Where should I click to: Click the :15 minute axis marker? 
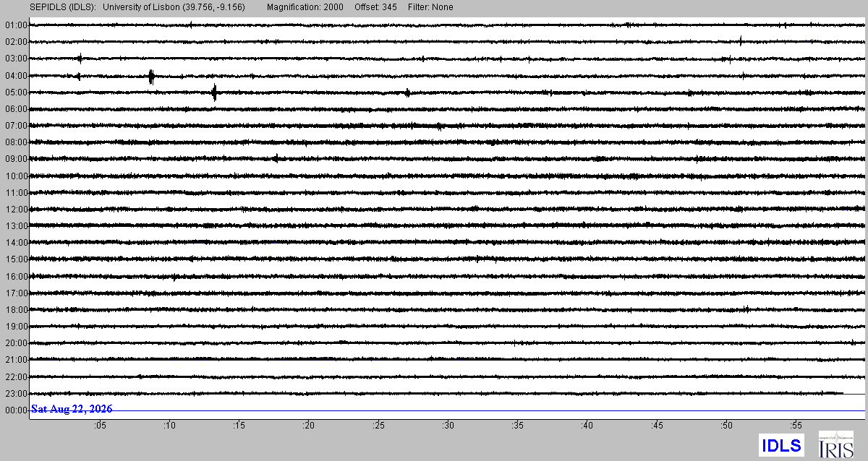239,426
